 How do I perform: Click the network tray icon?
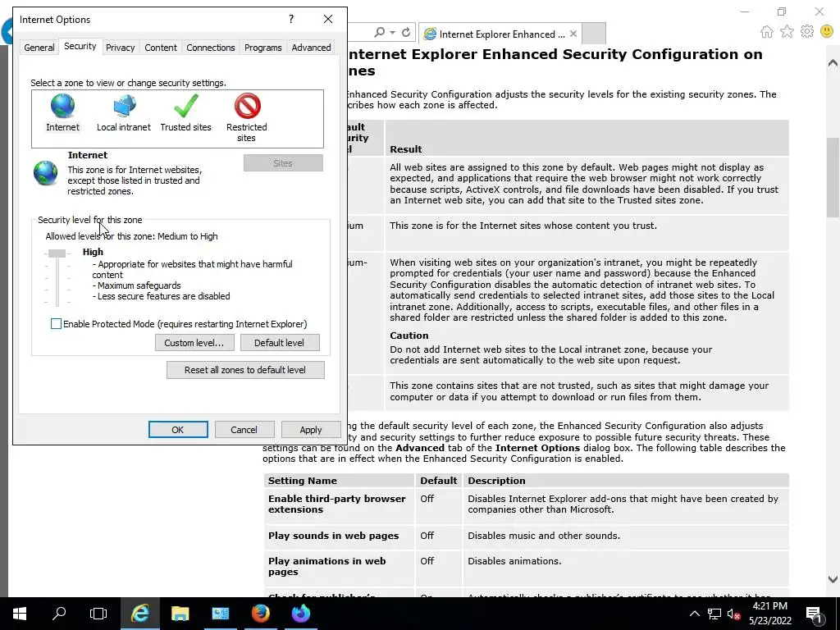714,614
